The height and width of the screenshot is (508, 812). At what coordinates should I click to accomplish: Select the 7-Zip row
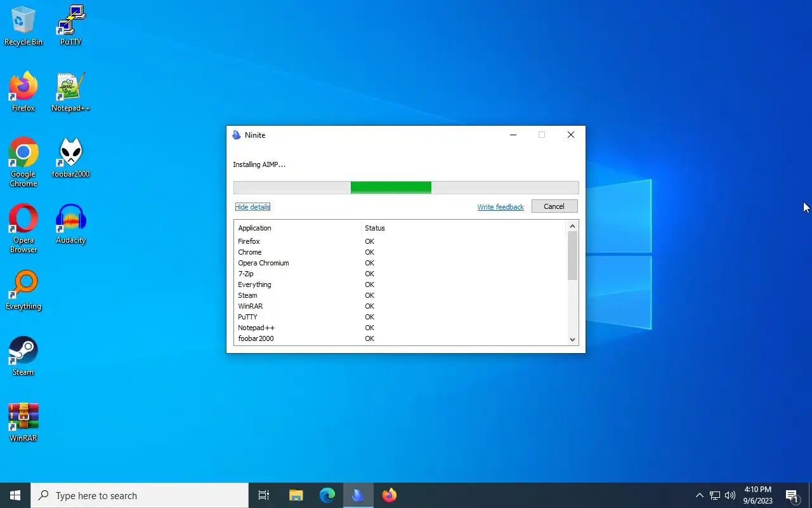(x=400, y=274)
